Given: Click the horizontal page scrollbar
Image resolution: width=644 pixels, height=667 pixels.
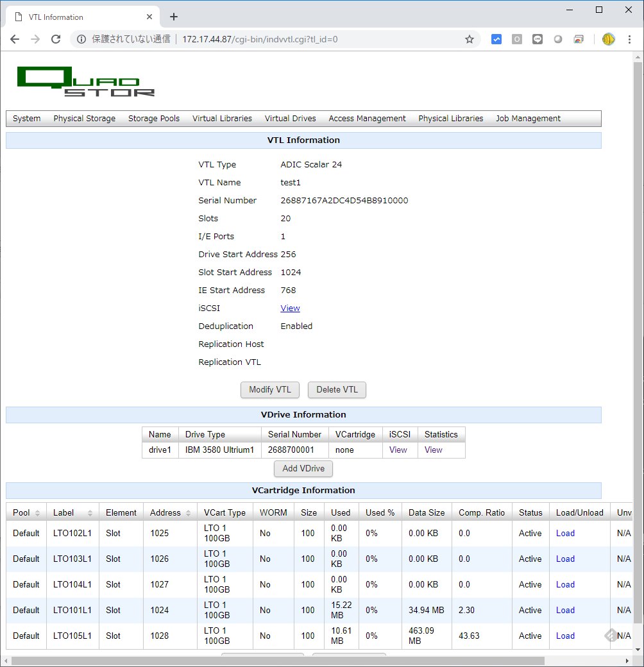Looking at the screenshot, I should 278,661.
